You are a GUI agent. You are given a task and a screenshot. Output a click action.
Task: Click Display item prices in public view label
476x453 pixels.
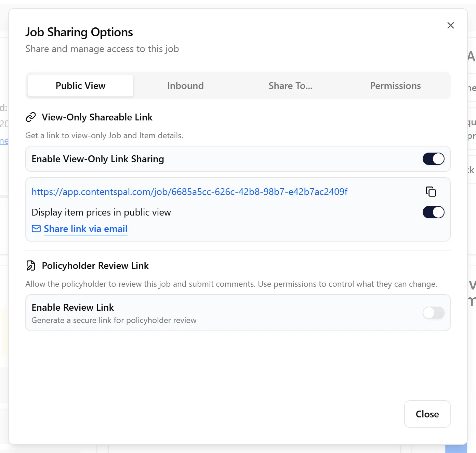(x=101, y=212)
